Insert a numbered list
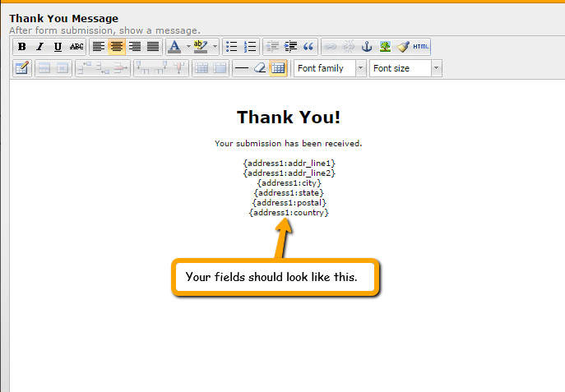The width and height of the screenshot is (565, 392). tap(251, 47)
